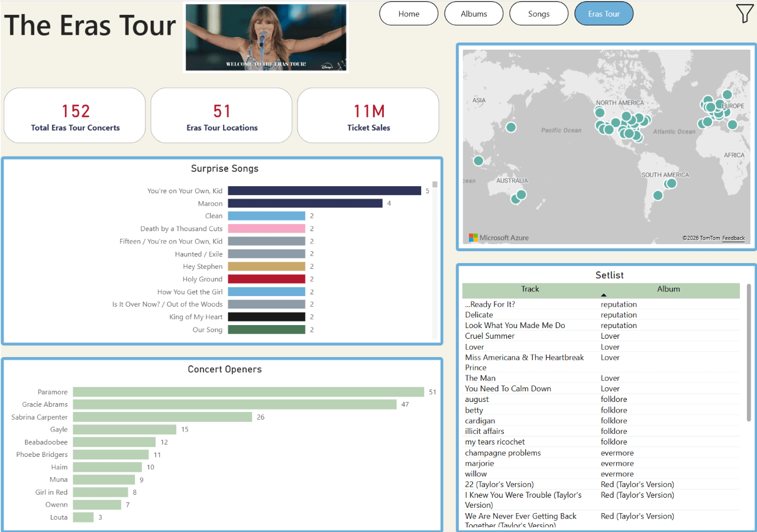Click the Eras Tour concert image

(x=266, y=38)
